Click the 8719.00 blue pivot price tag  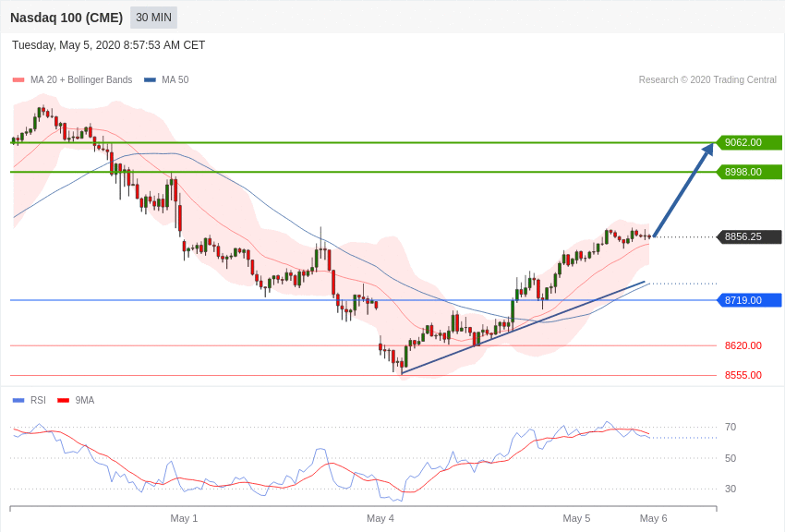(750, 300)
